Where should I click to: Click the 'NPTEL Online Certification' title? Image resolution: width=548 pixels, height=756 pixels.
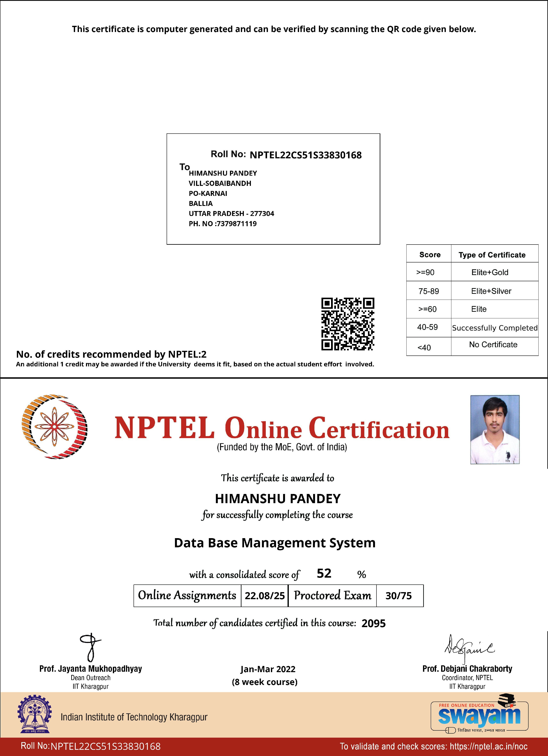click(x=282, y=428)
